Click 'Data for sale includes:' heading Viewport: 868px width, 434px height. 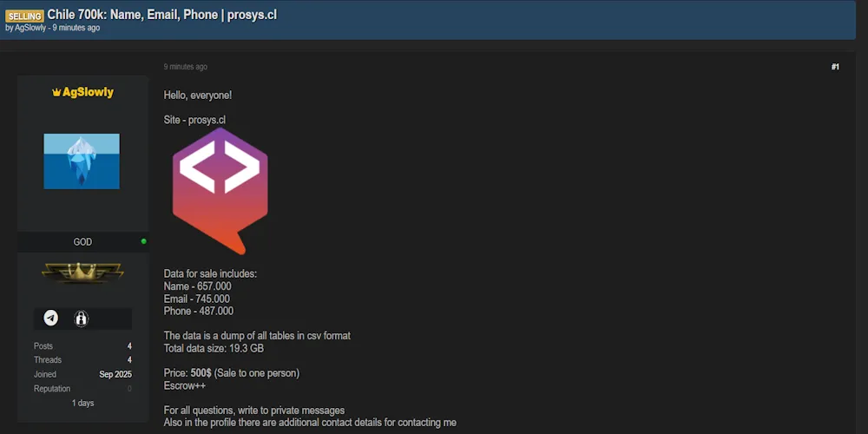pos(210,274)
